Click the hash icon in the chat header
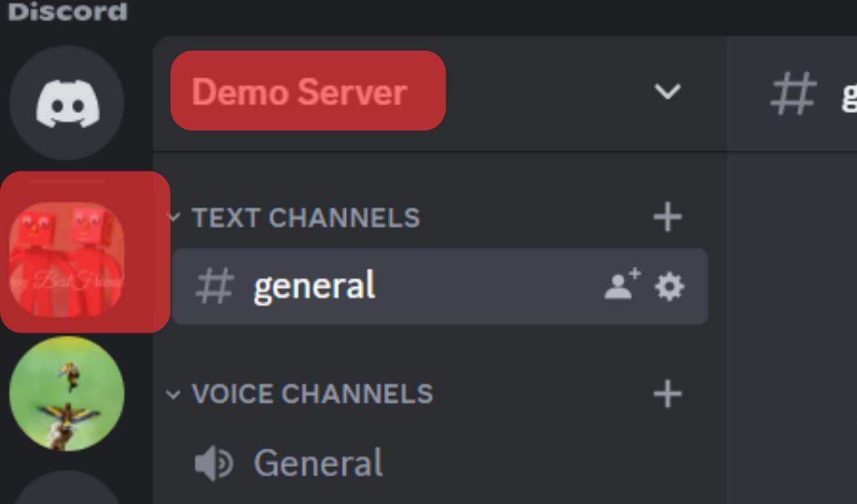 click(794, 94)
